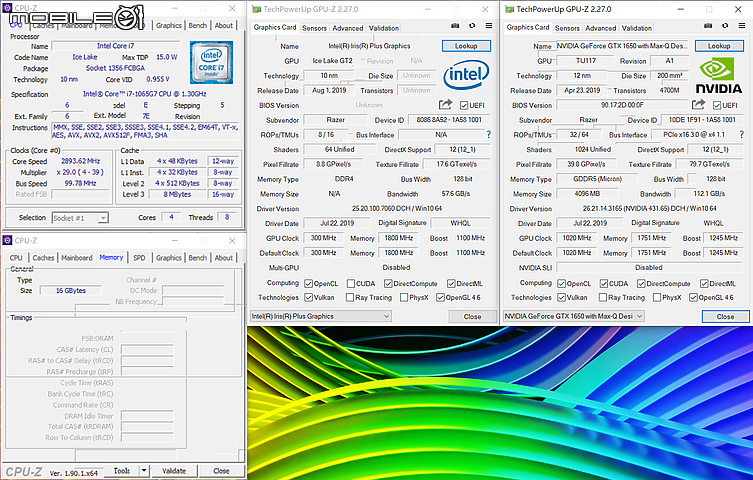The width and height of the screenshot is (753, 480).
Task: Toggle Vulkan checkbox in Intel GPU-Z
Action: click(x=309, y=298)
